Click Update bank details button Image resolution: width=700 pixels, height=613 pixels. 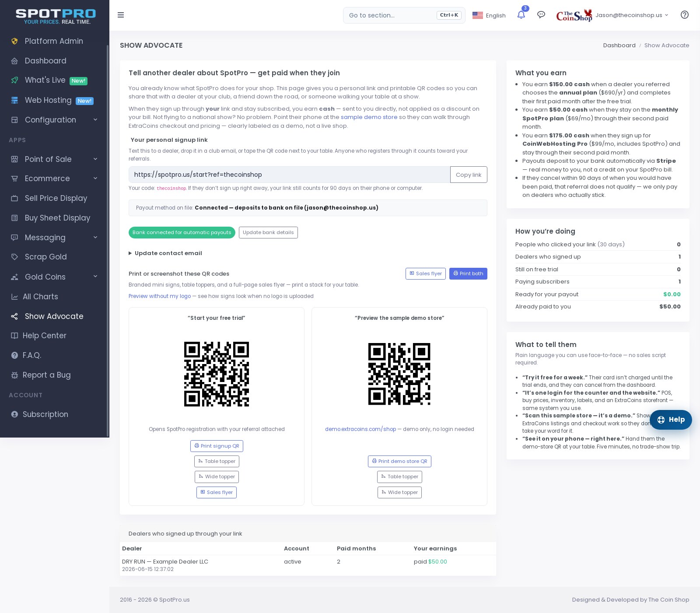[268, 232]
